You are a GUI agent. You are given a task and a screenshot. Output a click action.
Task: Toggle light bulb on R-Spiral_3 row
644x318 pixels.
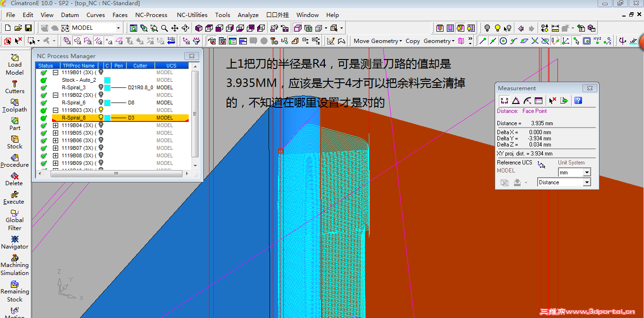pyautogui.click(x=101, y=87)
